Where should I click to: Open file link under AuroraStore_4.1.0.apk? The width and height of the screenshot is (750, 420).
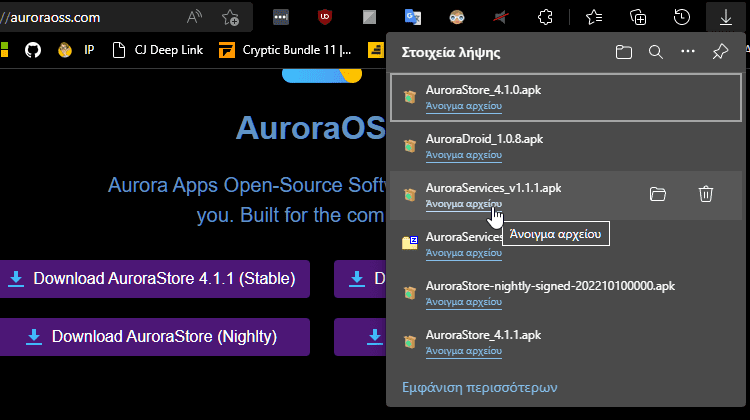[x=463, y=106]
